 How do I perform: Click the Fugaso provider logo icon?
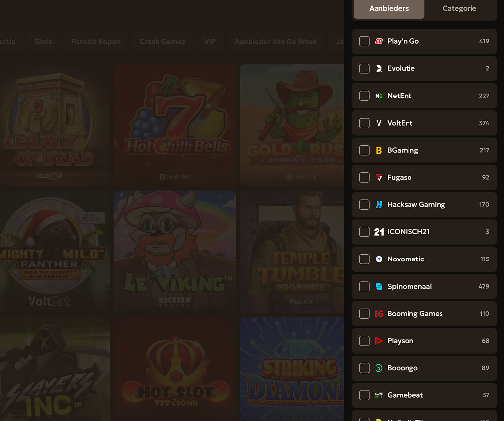tap(379, 178)
